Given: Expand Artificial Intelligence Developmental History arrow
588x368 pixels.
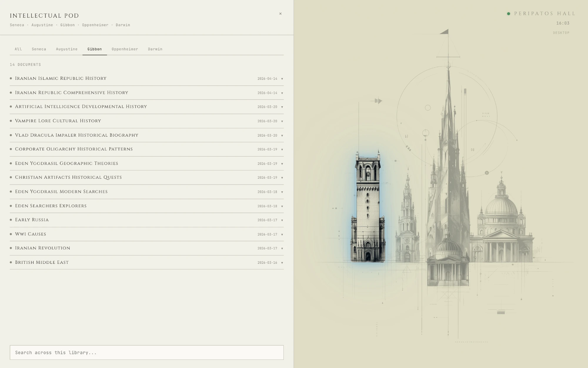Looking at the screenshot, I should pos(282,107).
